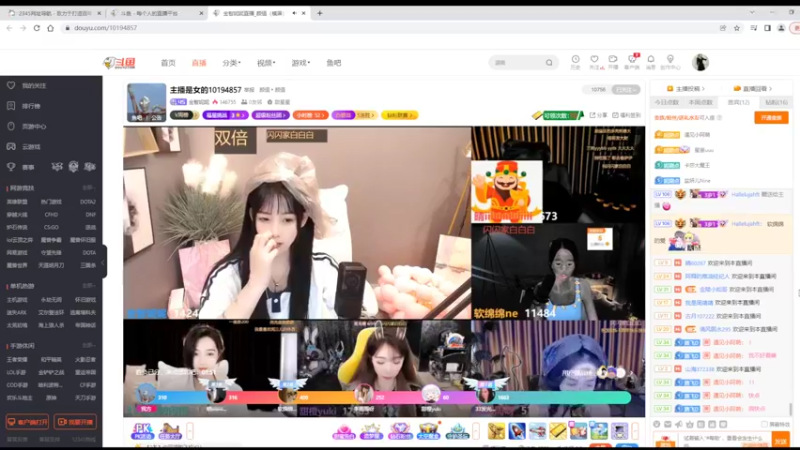The width and height of the screenshot is (800, 450).
Task: Expand the 视频 dropdown in navigation
Action: [266, 63]
